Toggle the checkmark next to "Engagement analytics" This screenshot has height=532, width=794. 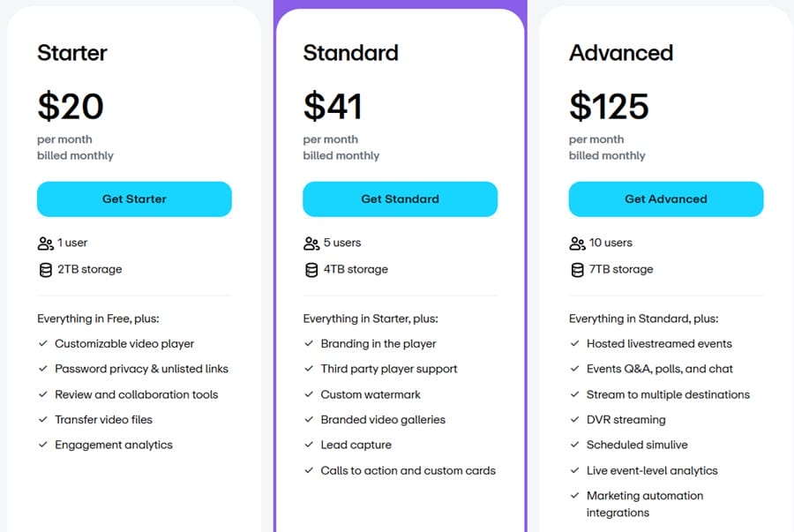click(42, 445)
